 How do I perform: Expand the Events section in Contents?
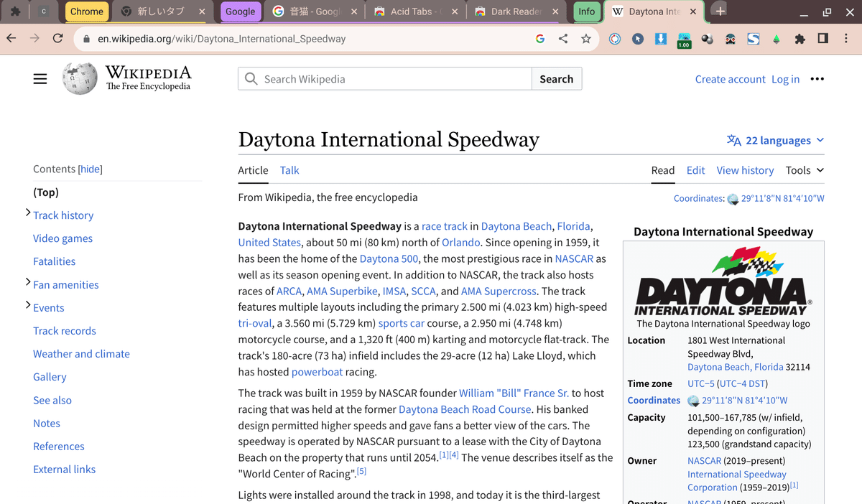coord(28,306)
